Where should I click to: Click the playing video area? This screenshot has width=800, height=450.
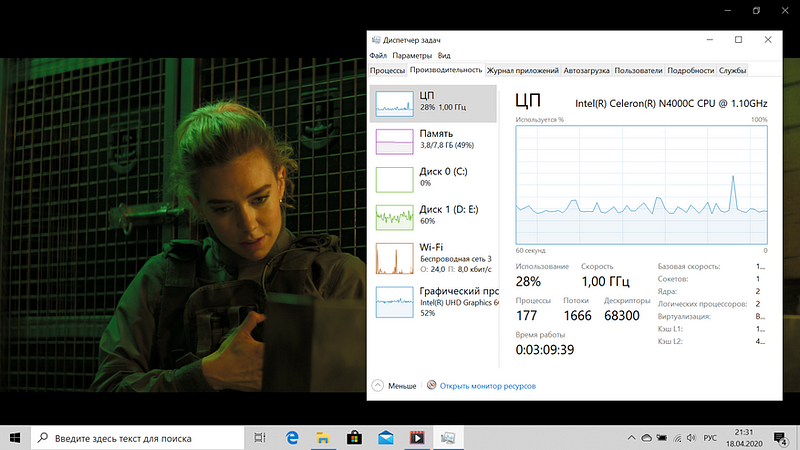(183, 224)
